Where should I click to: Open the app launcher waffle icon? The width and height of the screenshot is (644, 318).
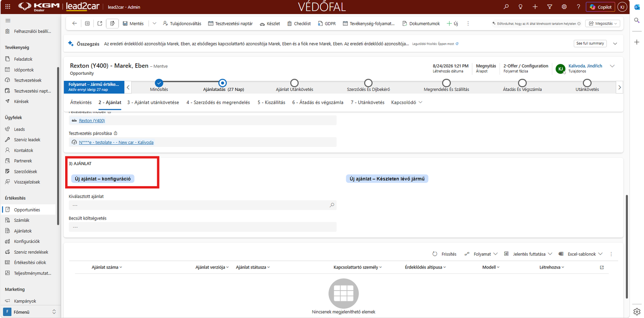click(8, 7)
